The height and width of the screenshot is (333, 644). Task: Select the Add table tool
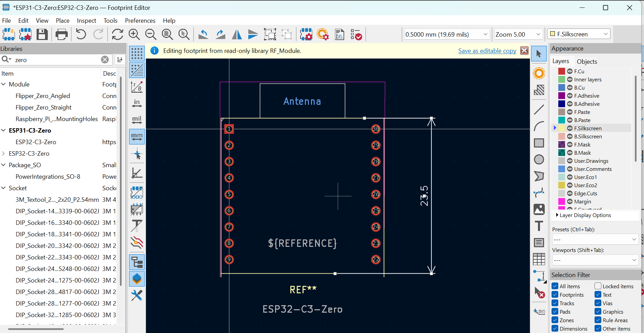tap(539, 259)
